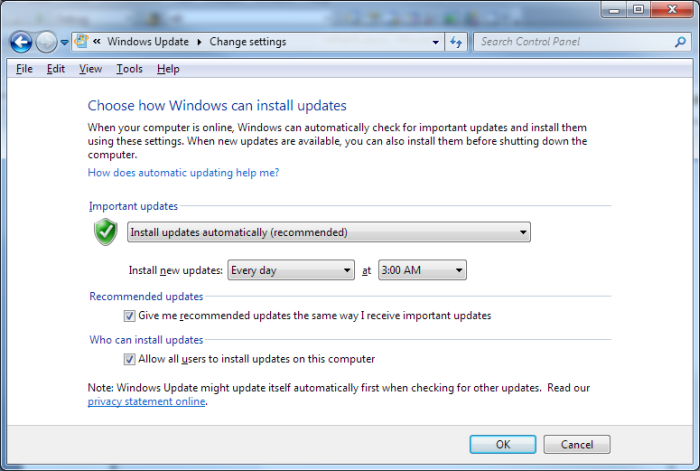Image resolution: width=700 pixels, height=471 pixels.
Task: Open 'How does automatic updating help me?' link
Action: click(183, 173)
